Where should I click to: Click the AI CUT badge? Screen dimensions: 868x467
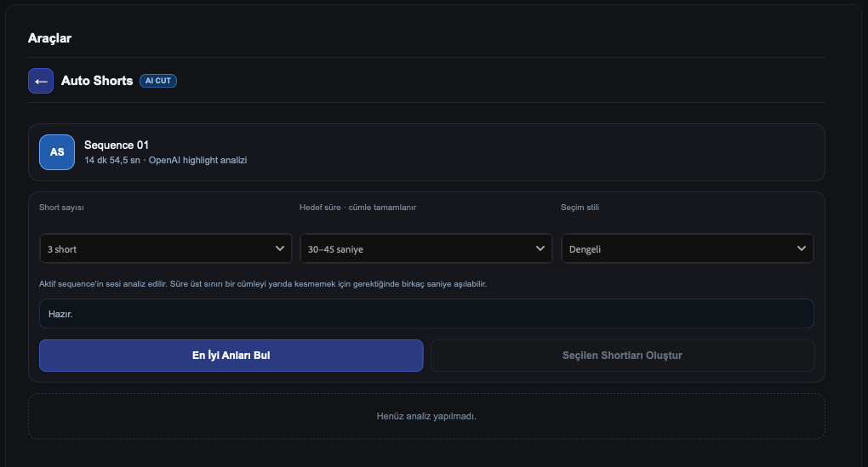click(x=158, y=81)
